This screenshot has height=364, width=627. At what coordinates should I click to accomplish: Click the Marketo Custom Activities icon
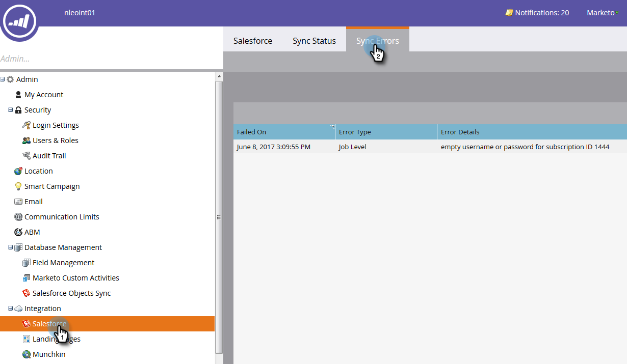click(27, 278)
